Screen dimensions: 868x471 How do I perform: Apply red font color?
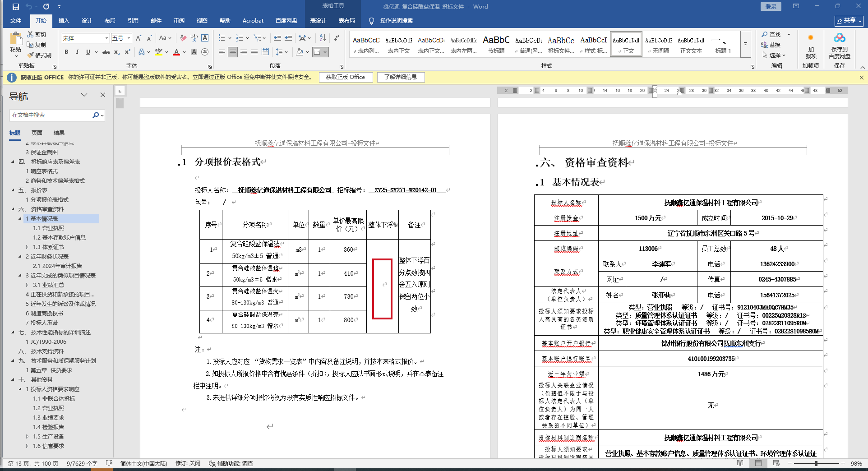coord(176,52)
